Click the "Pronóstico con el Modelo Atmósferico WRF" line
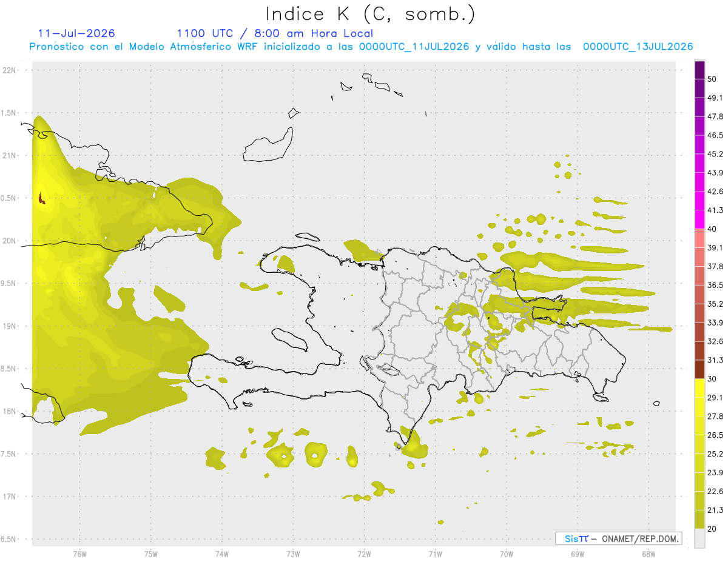 click(362, 47)
